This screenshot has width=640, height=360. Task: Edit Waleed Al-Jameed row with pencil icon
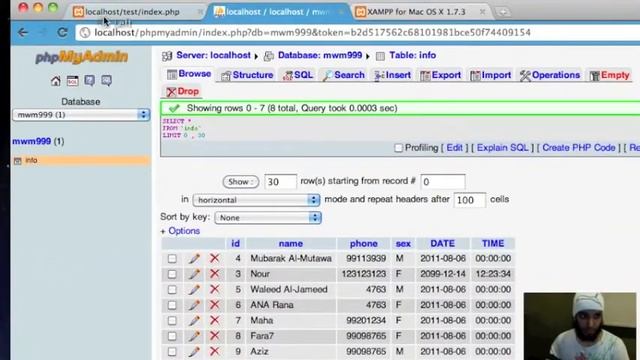194,289
